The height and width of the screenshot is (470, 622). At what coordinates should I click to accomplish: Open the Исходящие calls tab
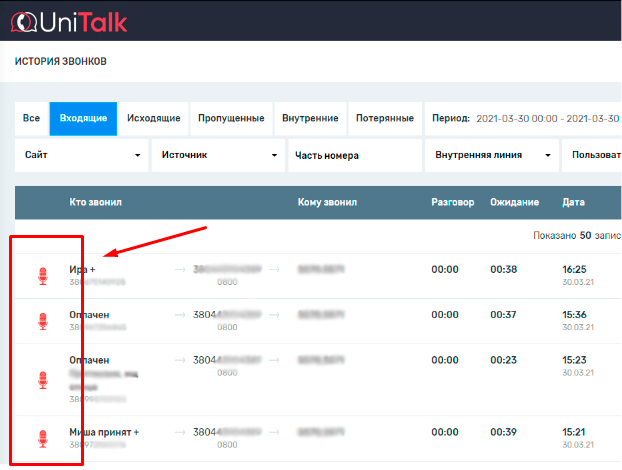coord(153,118)
